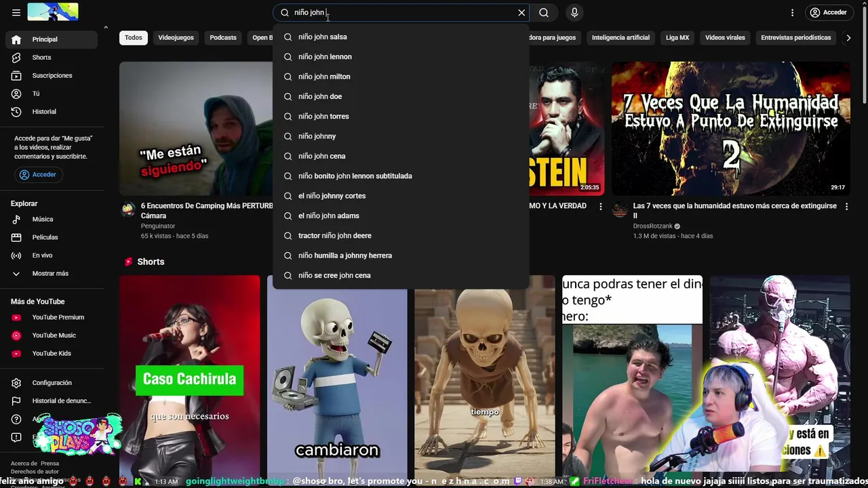
Task: Open Acerca de footer link
Action: (24, 464)
